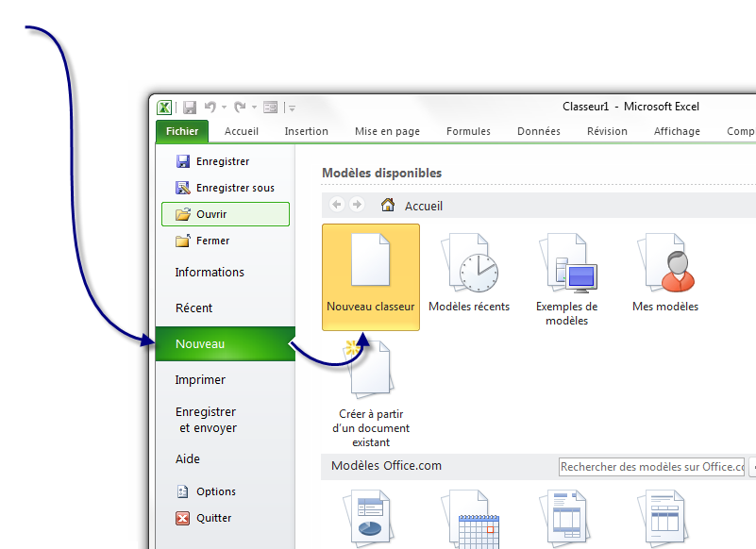Click the Quitter button
This screenshot has height=549, width=756.
coord(213,518)
